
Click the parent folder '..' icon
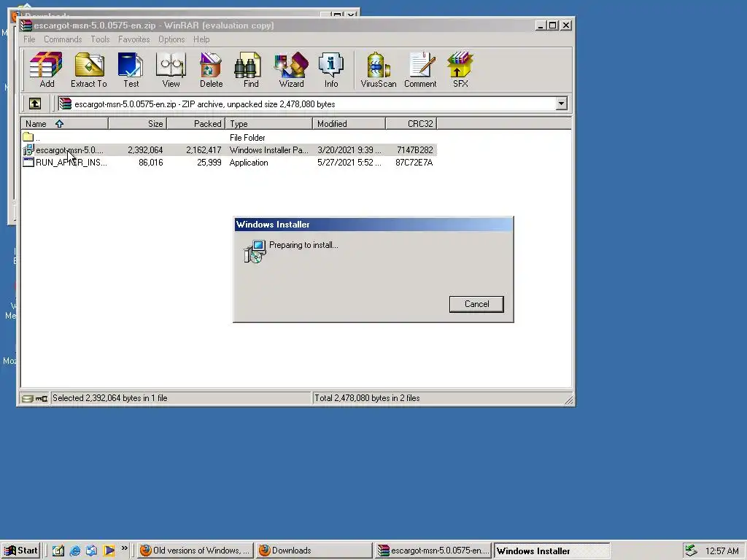tap(28, 138)
